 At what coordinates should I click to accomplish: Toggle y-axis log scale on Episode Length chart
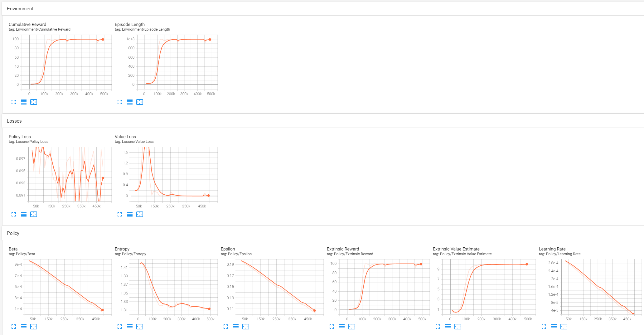pyautogui.click(x=130, y=102)
